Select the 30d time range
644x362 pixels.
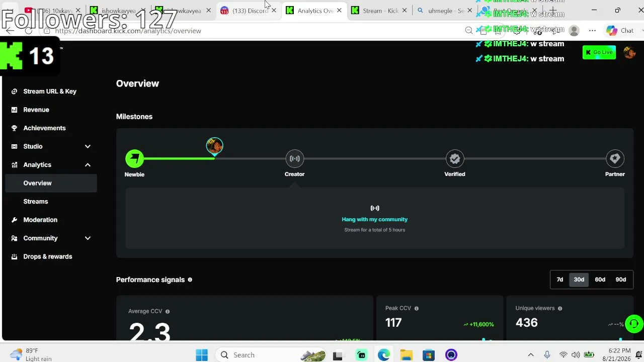click(579, 280)
